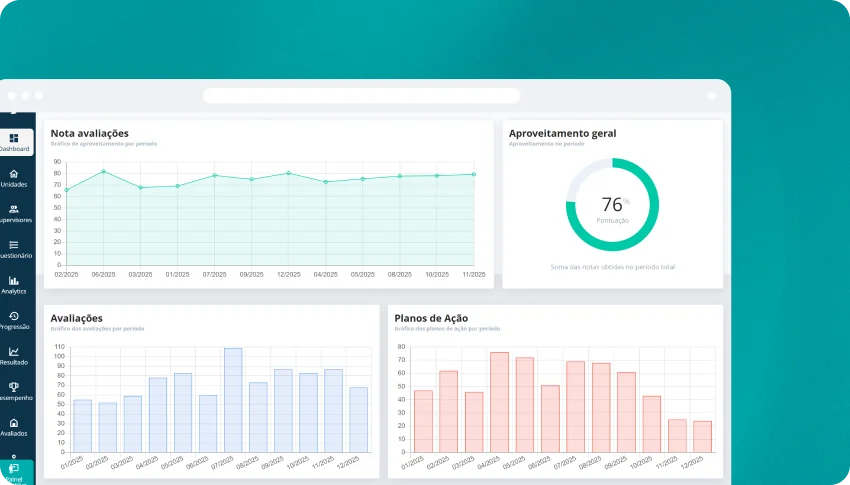Open the Resultado chart section
Screen dimensions: 850x485
tap(15, 356)
